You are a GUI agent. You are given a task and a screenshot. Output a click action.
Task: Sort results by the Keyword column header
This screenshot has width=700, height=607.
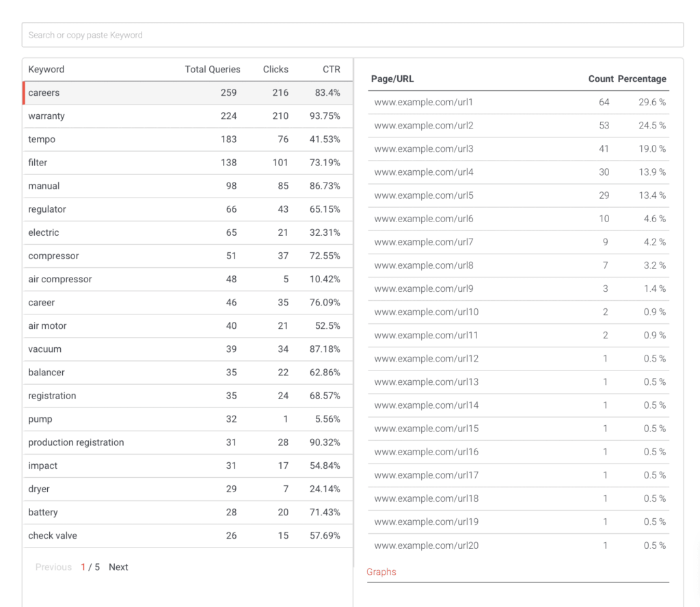tap(46, 69)
